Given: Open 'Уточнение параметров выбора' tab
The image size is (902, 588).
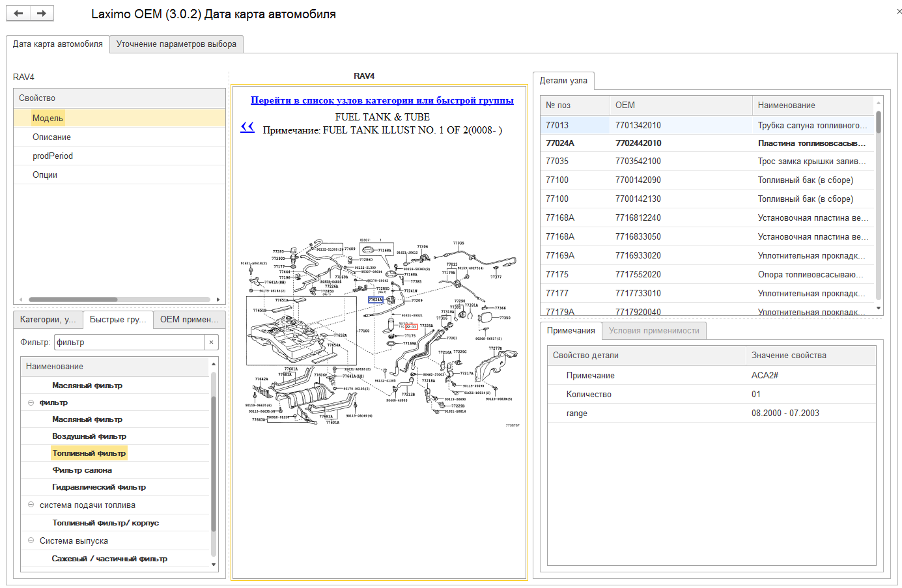Looking at the screenshot, I should (176, 44).
